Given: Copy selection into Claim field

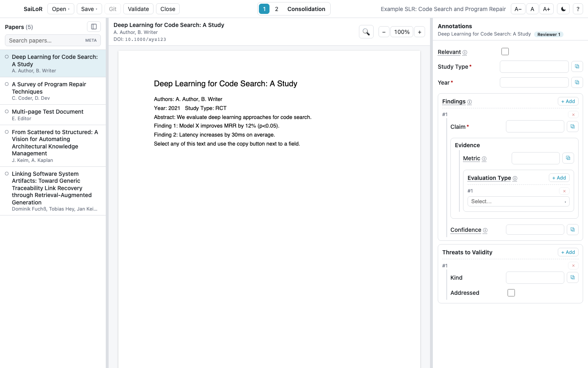Looking at the screenshot, I should [572, 127].
